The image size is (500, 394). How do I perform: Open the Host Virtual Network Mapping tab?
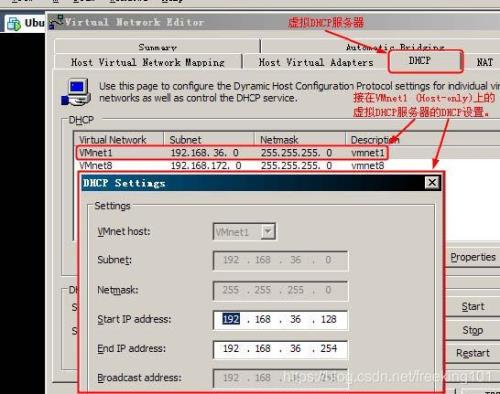point(148,62)
